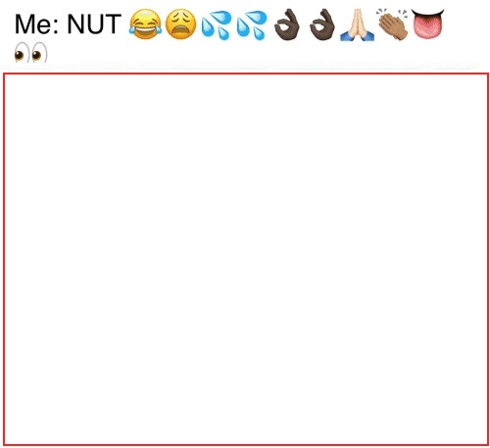Click the word "Me:"
This screenshot has width=490, height=448.
(37, 24)
